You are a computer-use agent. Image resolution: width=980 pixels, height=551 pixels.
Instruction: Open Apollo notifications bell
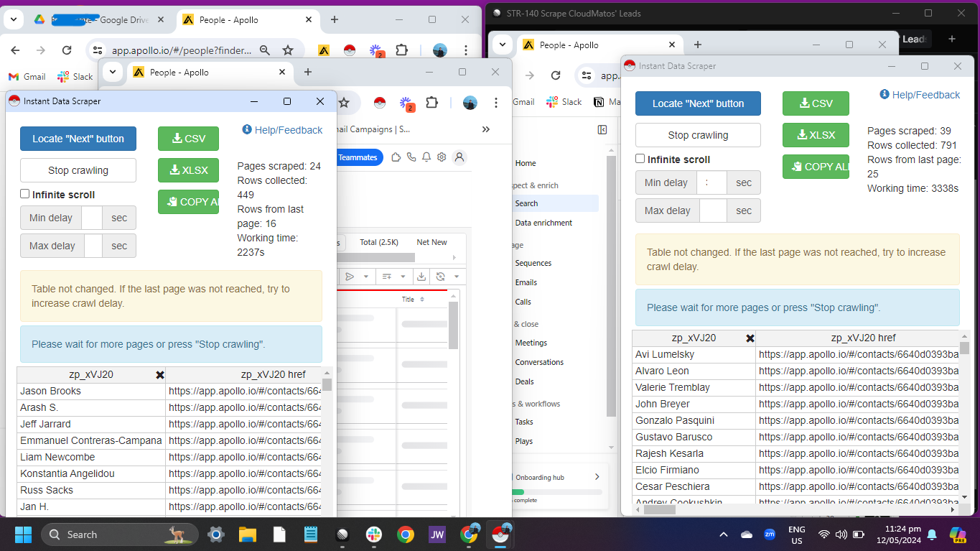pos(426,157)
